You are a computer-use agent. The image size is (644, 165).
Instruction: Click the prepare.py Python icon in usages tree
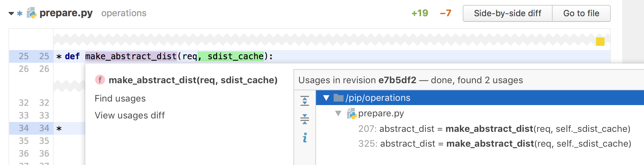click(352, 114)
